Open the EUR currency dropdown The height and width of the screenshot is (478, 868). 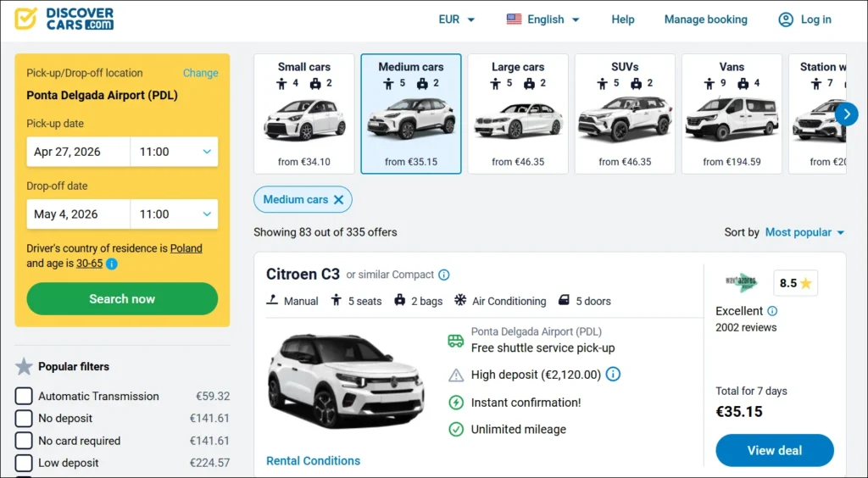(457, 19)
